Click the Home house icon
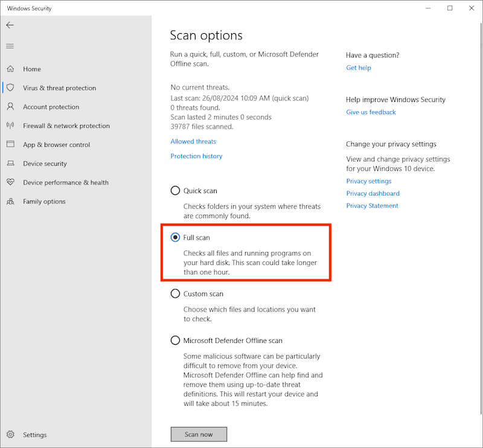 [10, 69]
